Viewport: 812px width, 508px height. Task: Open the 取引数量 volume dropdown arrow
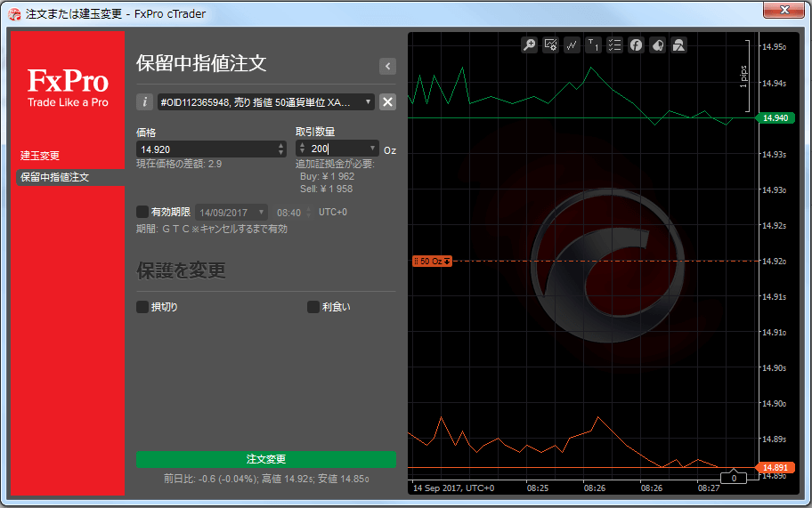[x=372, y=149]
